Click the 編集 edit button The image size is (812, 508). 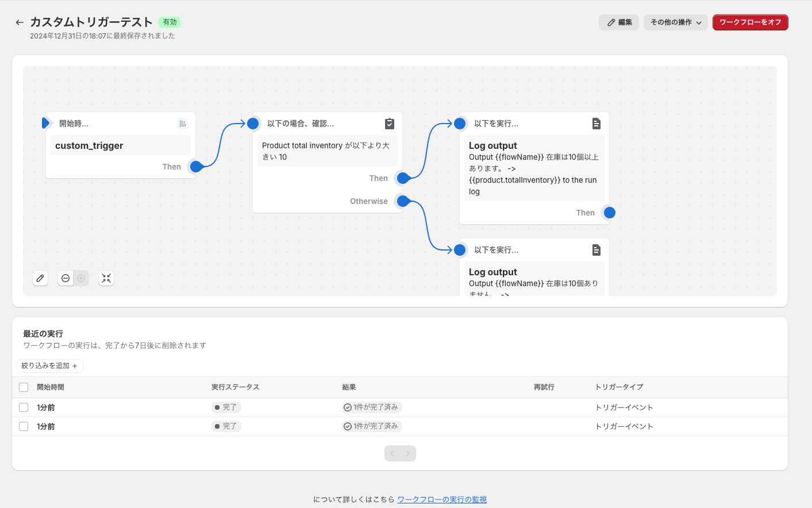[x=619, y=22]
